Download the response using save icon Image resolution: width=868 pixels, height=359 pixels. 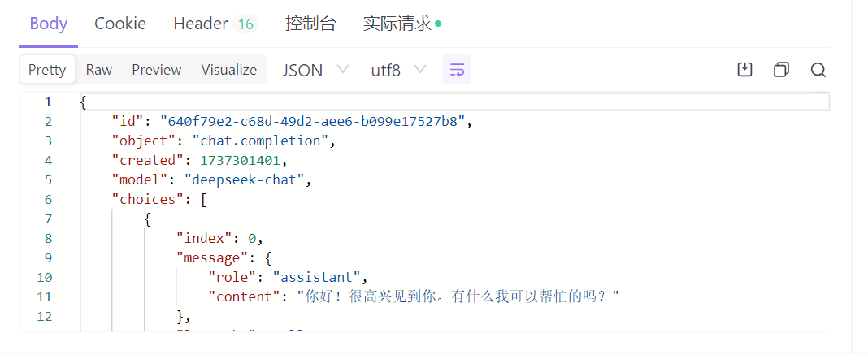(744, 70)
